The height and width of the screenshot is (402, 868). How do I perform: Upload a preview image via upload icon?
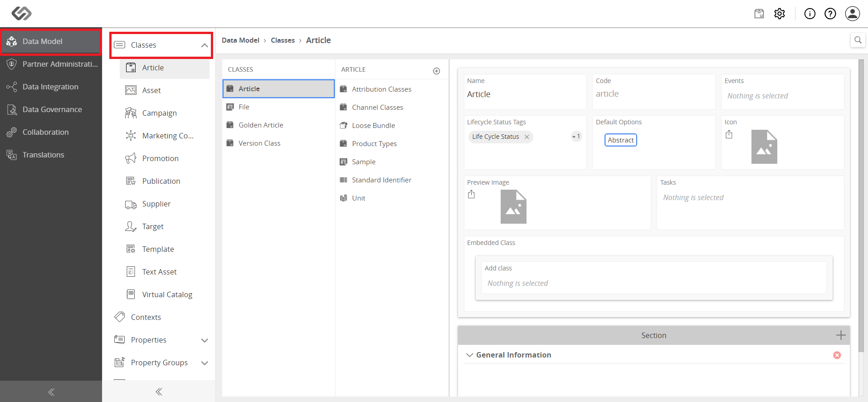point(472,195)
